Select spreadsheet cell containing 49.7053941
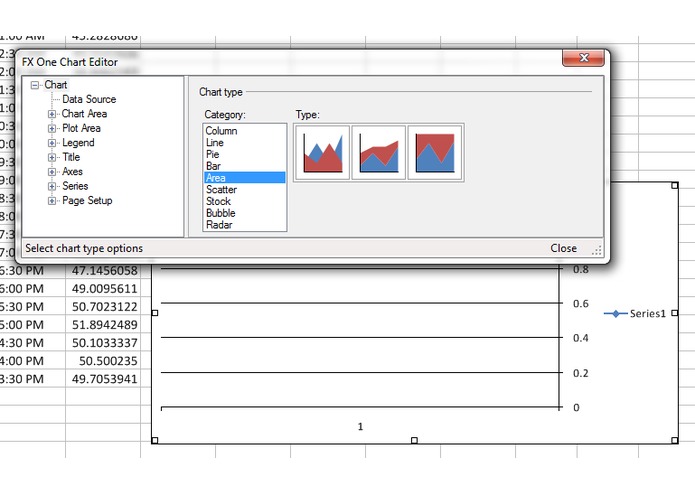The image size is (695, 494). pos(103,379)
